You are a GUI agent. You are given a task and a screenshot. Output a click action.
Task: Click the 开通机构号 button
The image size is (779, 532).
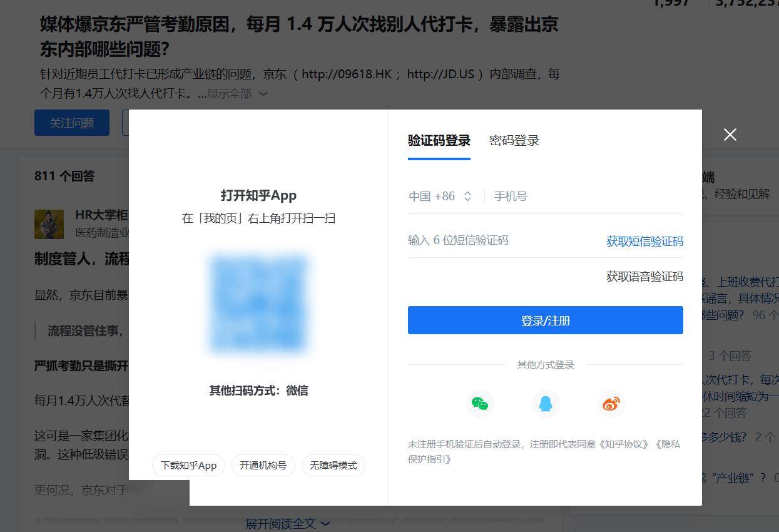263,465
